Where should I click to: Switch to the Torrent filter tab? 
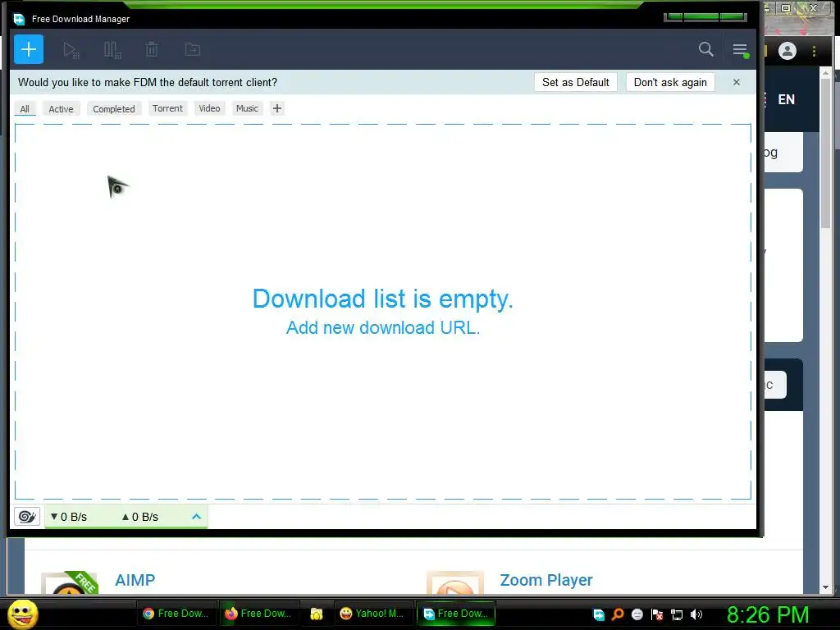click(x=167, y=108)
